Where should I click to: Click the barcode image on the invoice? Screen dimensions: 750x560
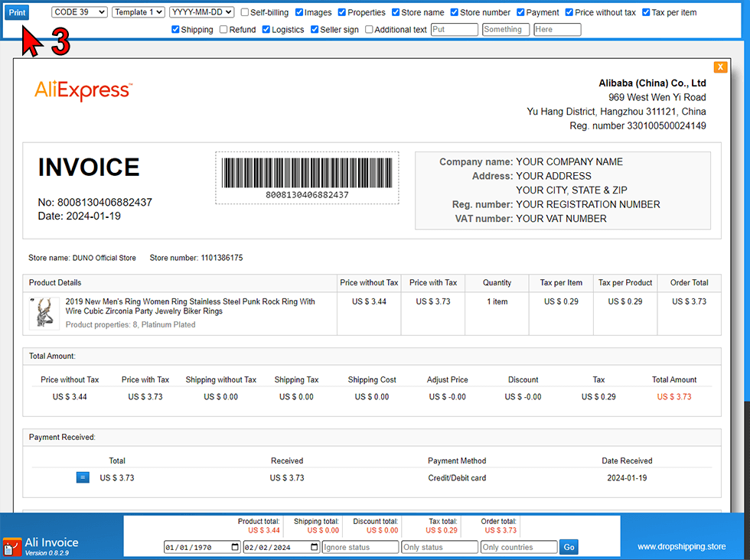click(307, 172)
